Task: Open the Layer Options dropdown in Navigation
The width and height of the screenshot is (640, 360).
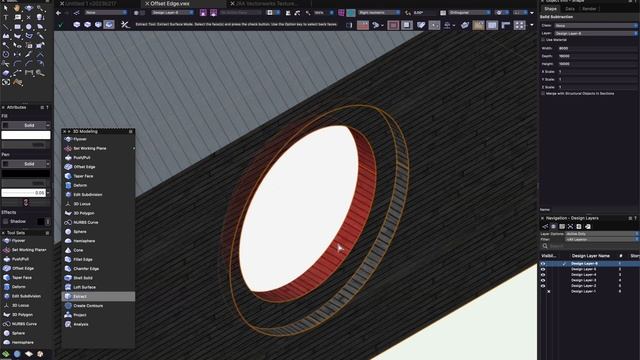Action: (x=602, y=234)
